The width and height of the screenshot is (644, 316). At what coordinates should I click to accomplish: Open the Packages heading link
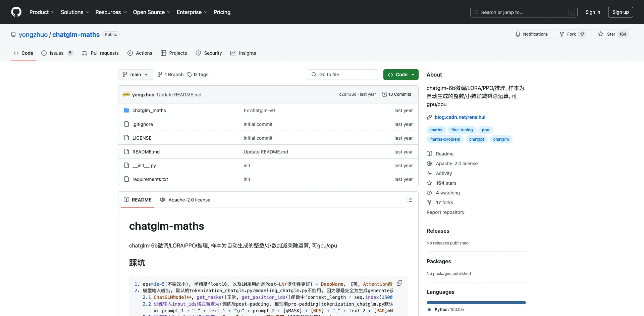439,261
